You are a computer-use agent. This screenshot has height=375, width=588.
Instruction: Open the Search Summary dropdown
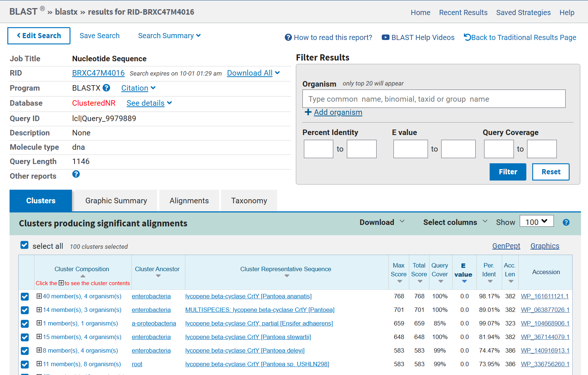point(169,36)
